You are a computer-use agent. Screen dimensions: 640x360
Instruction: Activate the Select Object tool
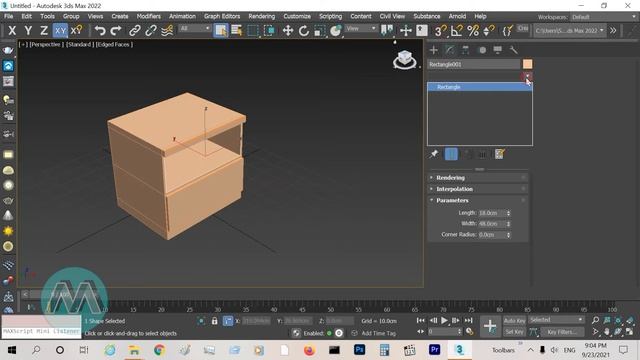221,31
